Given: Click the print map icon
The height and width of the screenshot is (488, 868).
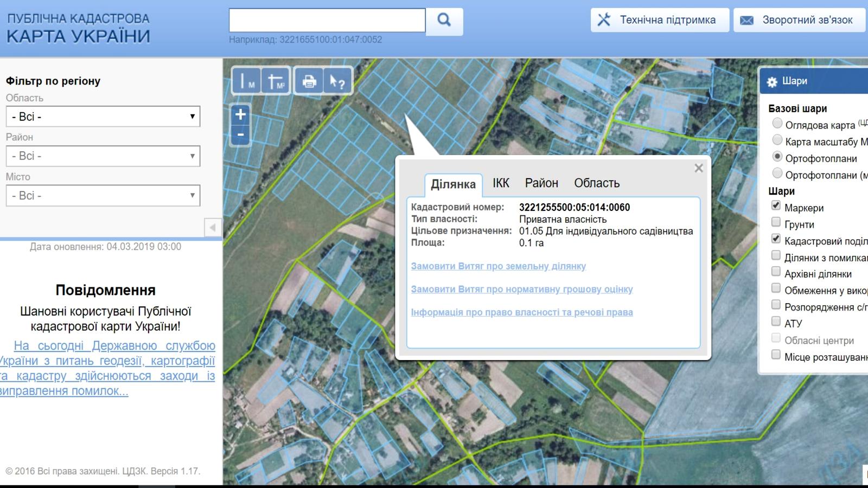Looking at the screenshot, I should click(309, 81).
